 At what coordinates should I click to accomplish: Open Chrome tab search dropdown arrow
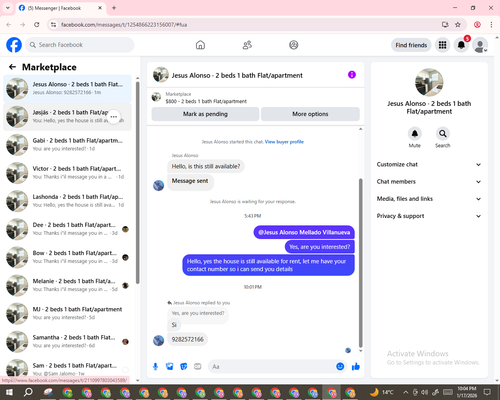(x=8, y=8)
